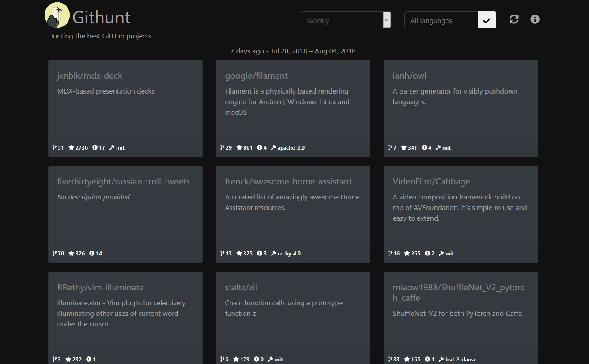Screen dimensions: 589x364
Task: Click the 'MDX-based presentation decks' description
Action: coord(106,91)
